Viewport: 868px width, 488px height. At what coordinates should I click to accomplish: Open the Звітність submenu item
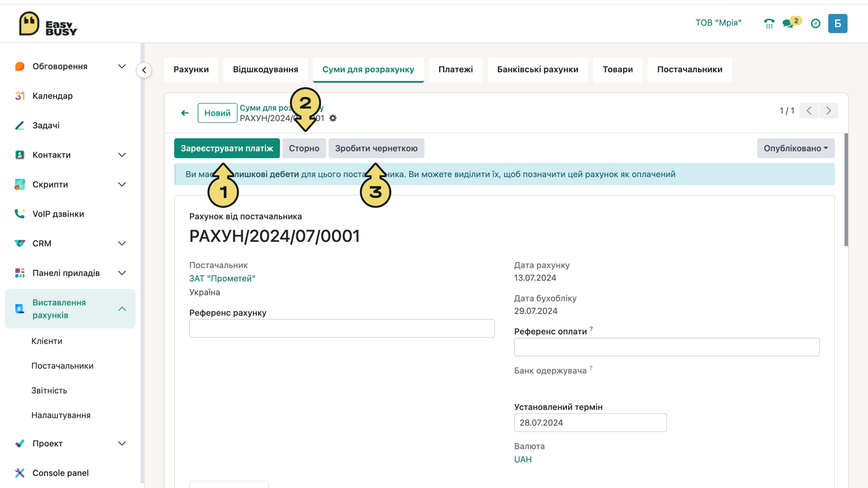(49, 391)
